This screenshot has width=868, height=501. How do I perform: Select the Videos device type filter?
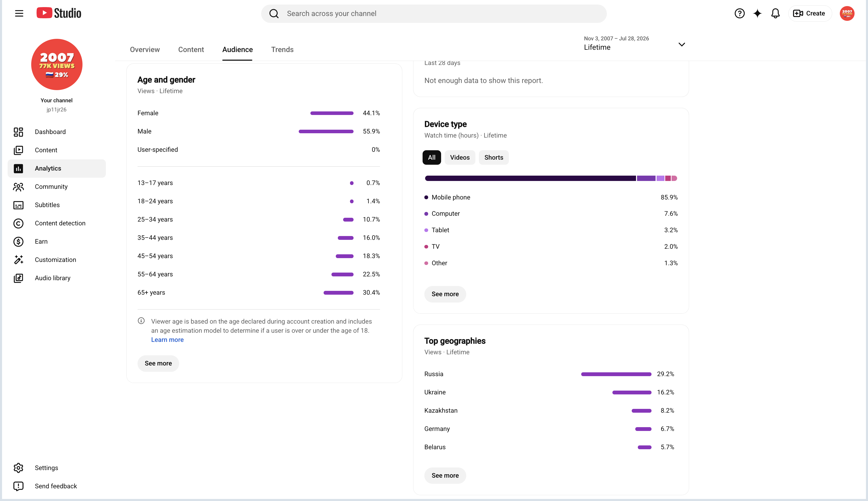460,157
